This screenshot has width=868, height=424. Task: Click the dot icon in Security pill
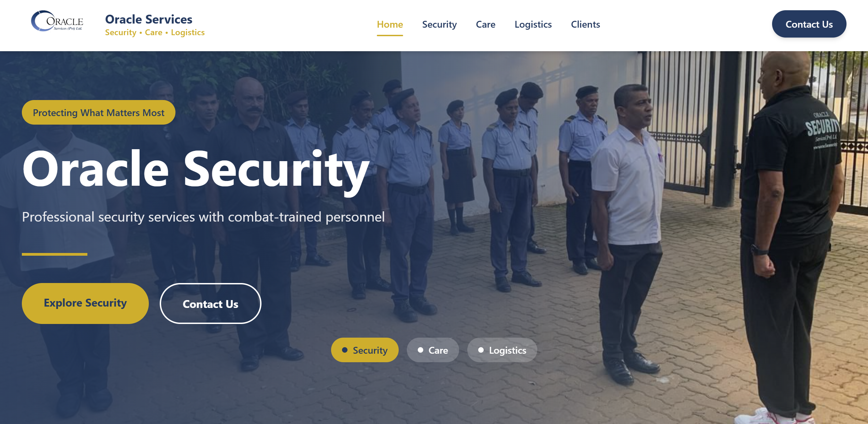pos(345,350)
